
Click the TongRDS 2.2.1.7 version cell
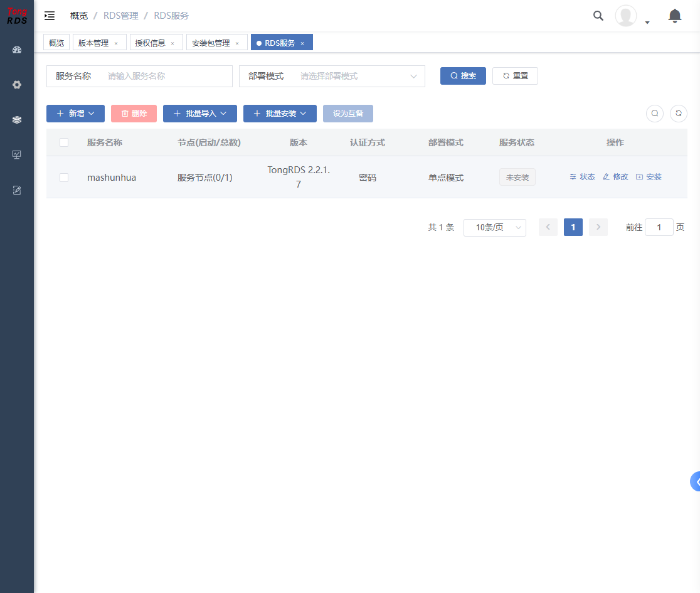click(299, 178)
